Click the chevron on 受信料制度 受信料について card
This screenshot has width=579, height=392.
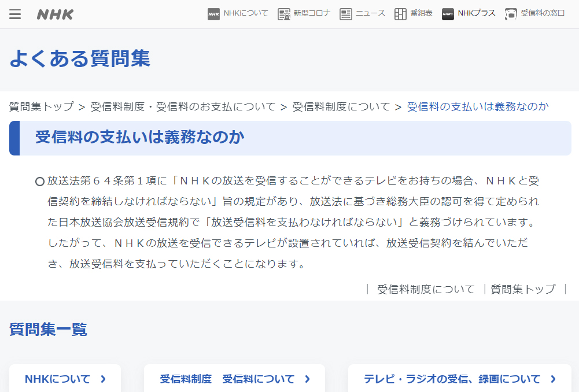point(308,379)
